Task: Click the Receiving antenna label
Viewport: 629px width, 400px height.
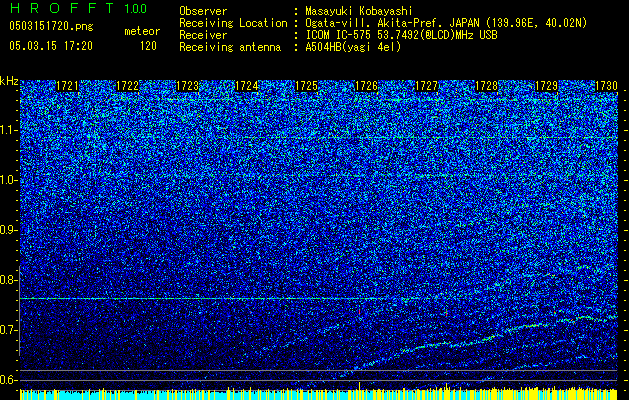Action: [230, 47]
